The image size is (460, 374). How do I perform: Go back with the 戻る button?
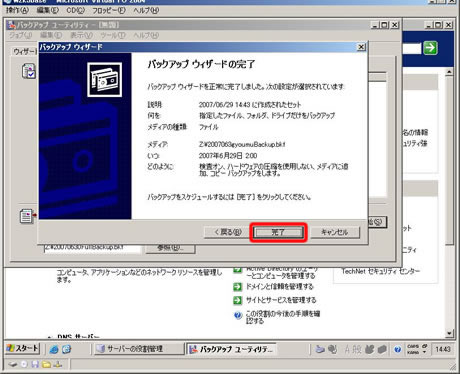pyautogui.click(x=228, y=232)
